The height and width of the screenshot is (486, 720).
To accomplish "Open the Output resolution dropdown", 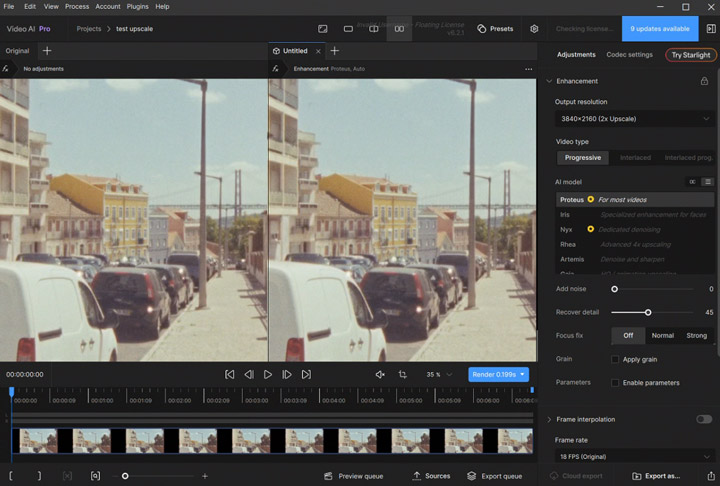I will tap(635, 119).
